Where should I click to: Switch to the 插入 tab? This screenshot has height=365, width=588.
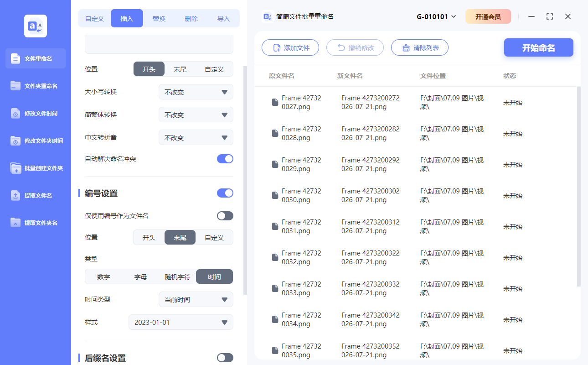(127, 19)
